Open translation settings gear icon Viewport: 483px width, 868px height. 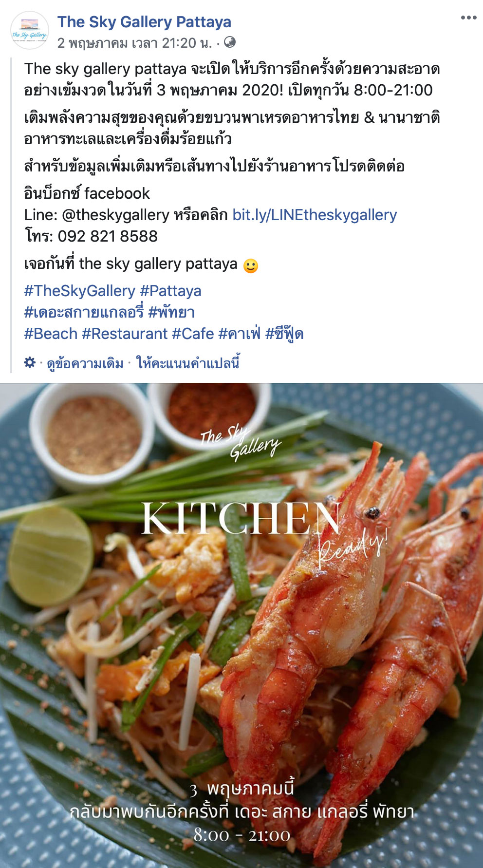30,362
